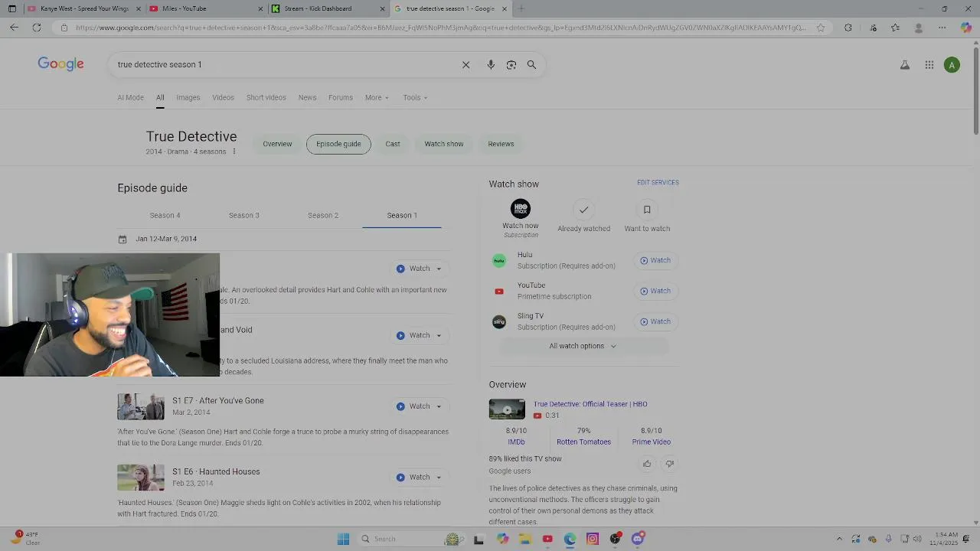The image size is (980, 551).
Task: Click the browser address bar URL
Action: (x=440, y=28)
